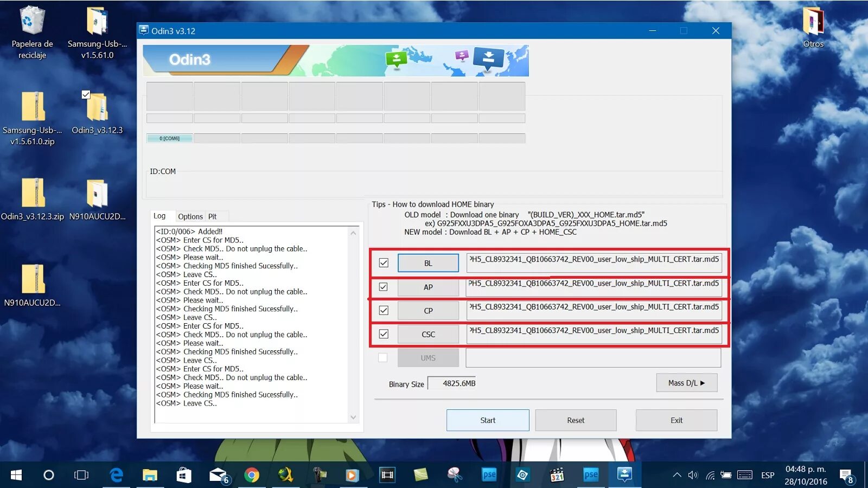The image size is (868, 488).
Task: Click the Exit button
Action: (676, 420)
